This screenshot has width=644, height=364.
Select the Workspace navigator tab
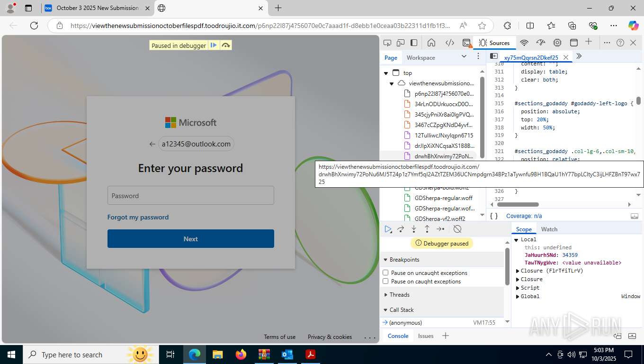420,58
